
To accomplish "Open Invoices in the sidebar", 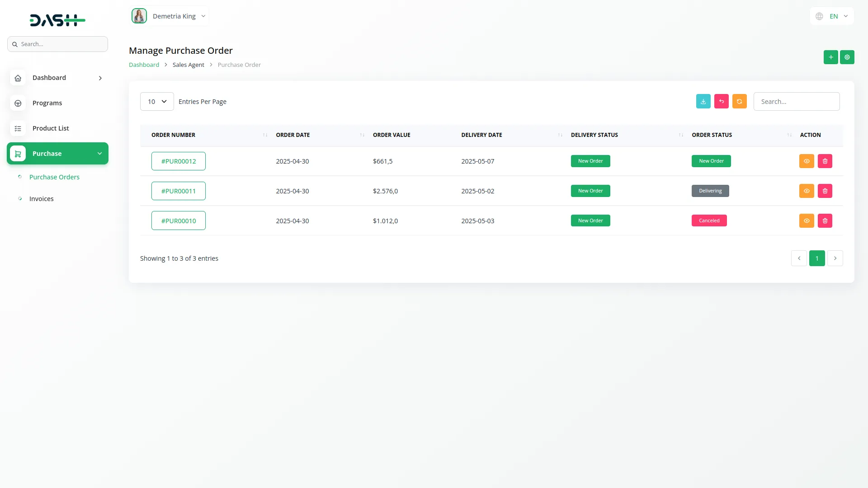I will point(41,199).
